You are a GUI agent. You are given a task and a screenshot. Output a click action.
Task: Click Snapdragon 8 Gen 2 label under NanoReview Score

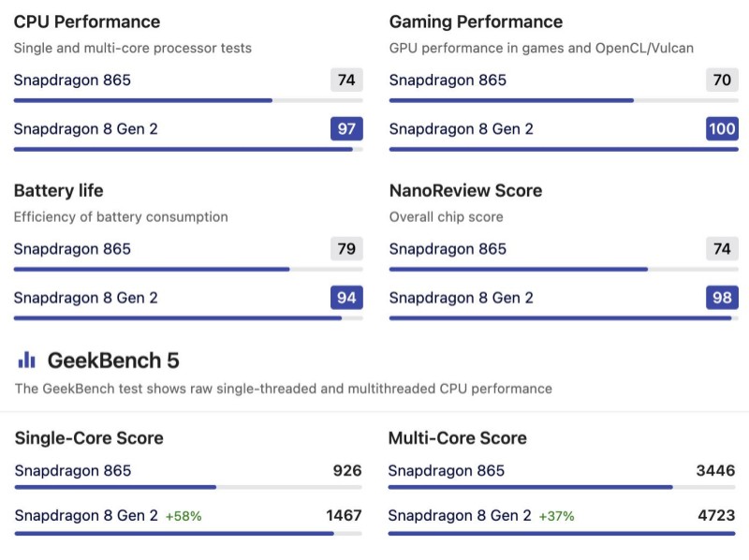pyautogui.click(x=461, y=298)
